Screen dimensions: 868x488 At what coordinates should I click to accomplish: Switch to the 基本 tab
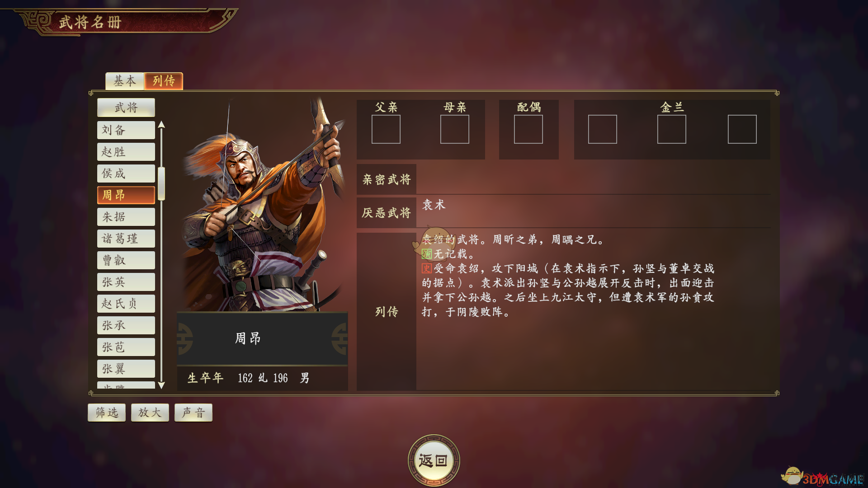click(125, 81)
